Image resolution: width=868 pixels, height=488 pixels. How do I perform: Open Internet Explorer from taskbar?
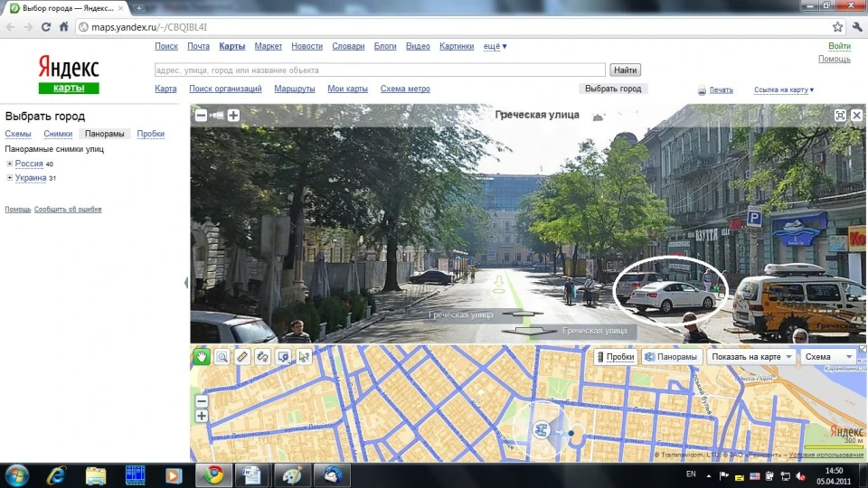[x=56, y=475]
